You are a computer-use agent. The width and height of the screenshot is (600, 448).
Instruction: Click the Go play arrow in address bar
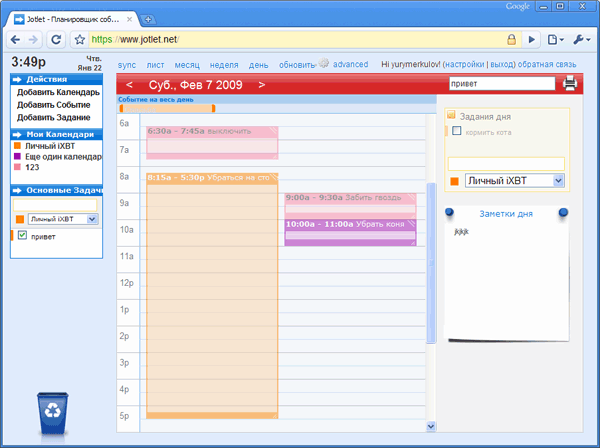(532, 39)
